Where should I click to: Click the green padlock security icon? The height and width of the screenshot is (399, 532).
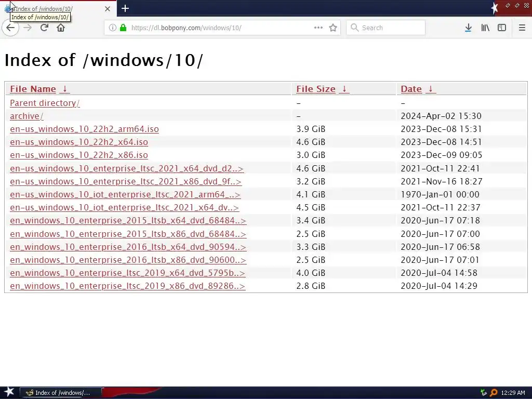click(123, 28)
